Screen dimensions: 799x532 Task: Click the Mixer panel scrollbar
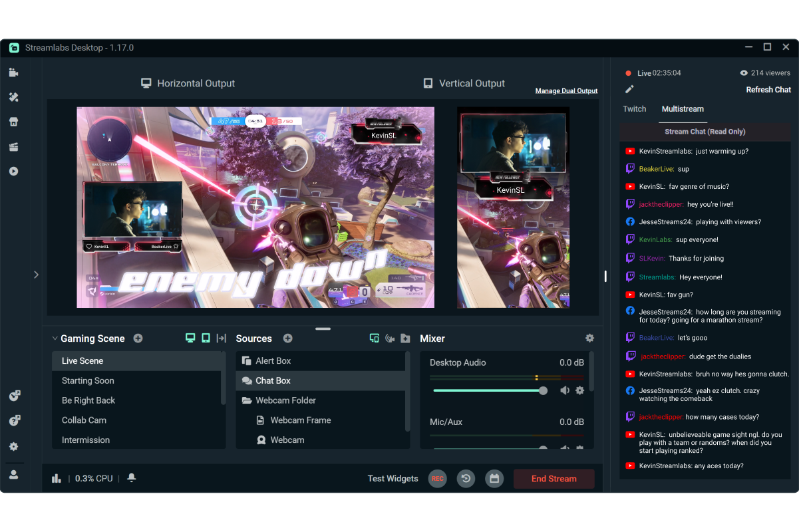591,371
